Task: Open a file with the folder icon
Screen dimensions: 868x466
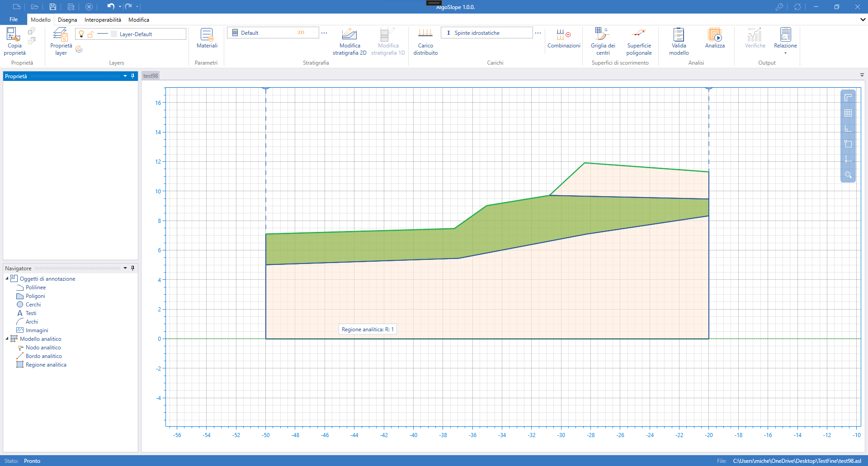Action: pyautogui.click(x=34, y=7)
